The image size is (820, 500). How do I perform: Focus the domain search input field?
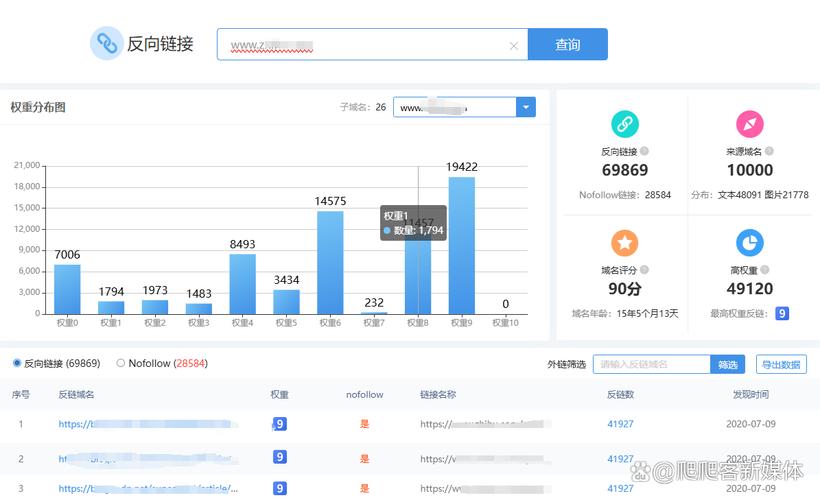pyautogui.click(x=372, y=44)
